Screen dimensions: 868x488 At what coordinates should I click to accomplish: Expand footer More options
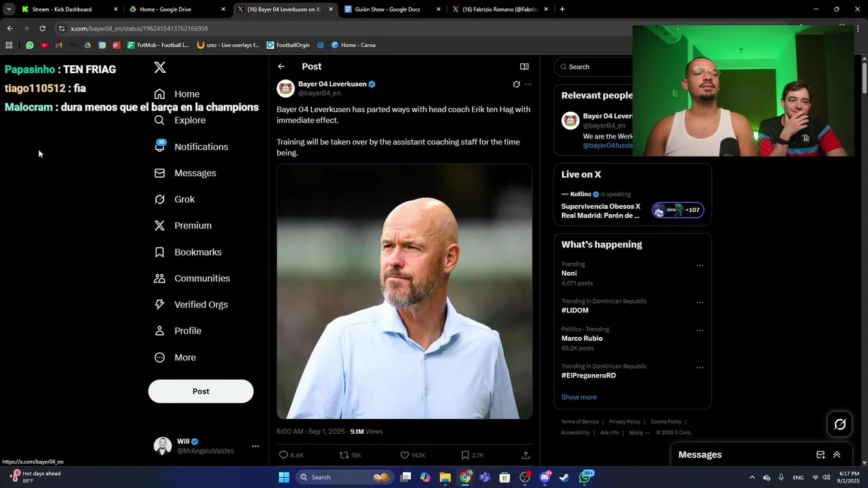(x=639, y=432)
